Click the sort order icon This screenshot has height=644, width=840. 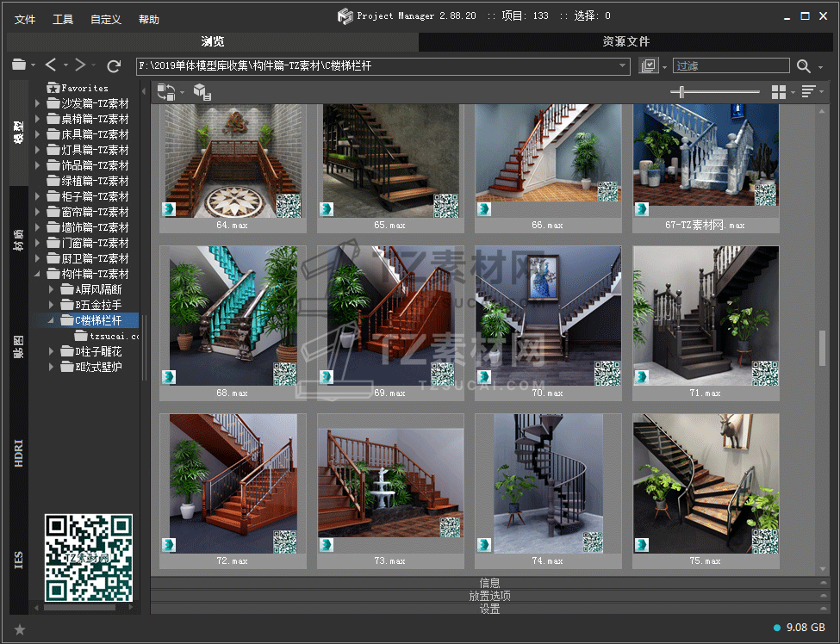[x=808, y=92]
